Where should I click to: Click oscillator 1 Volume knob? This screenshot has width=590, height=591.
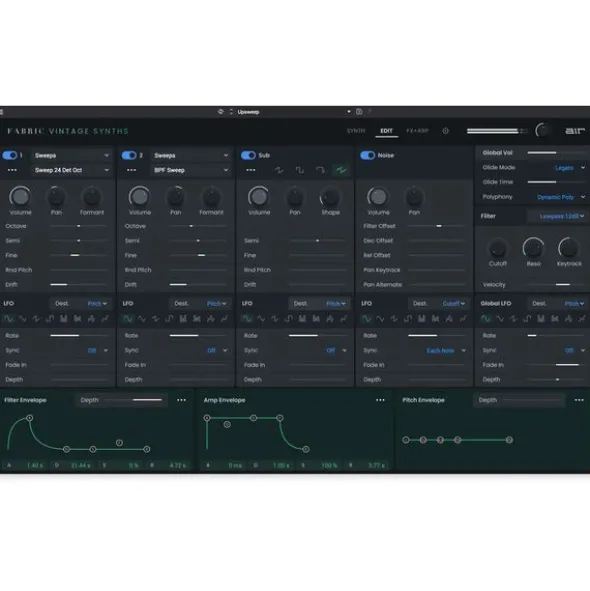[20, 196]
